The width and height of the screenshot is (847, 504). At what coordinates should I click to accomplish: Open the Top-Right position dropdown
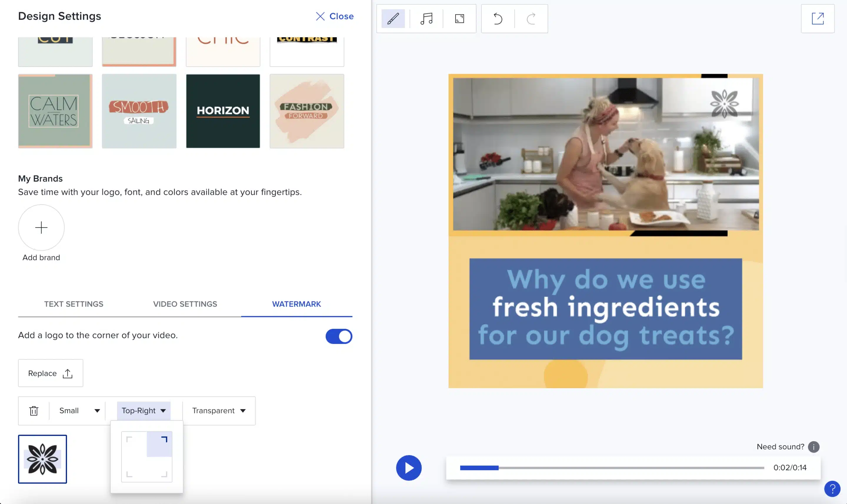coord(144,410)
